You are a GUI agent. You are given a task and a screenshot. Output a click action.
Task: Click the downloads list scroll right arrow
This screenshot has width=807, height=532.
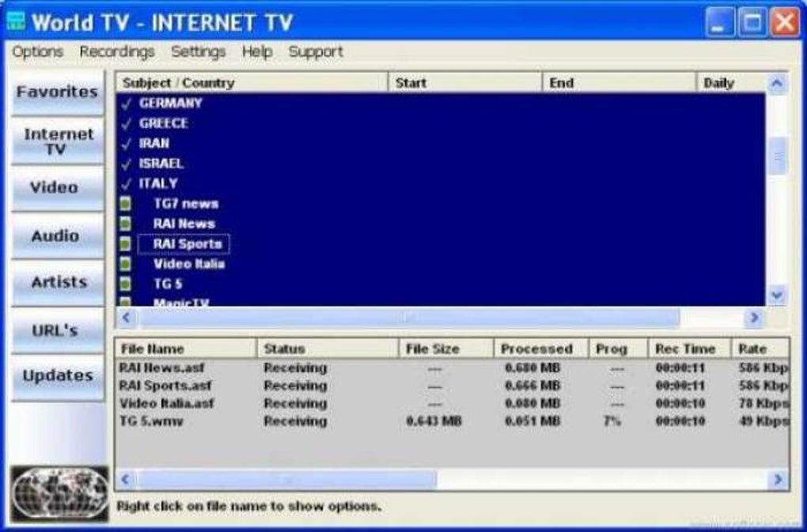[778, 480]
